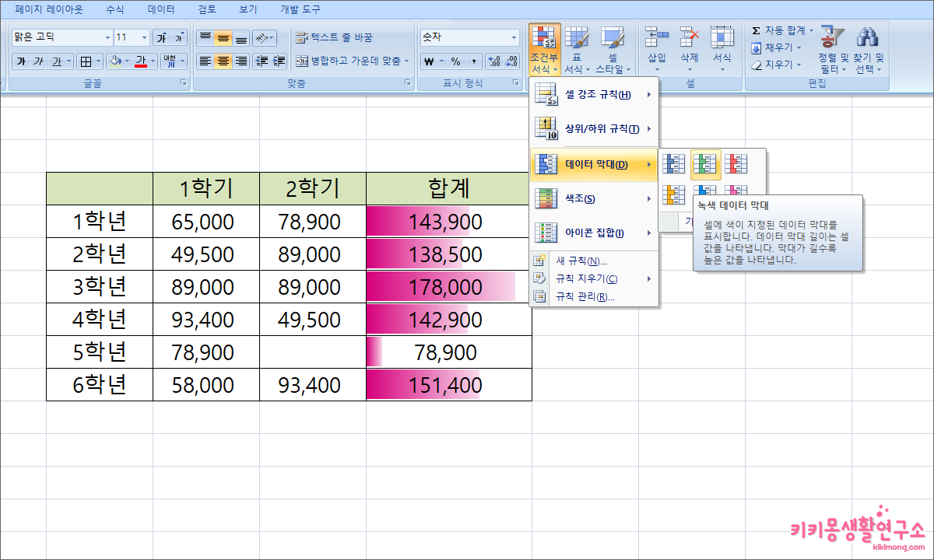Click the Find & Select binoculars icon
The height and width of the screenshot is (560, 934).
868,37
